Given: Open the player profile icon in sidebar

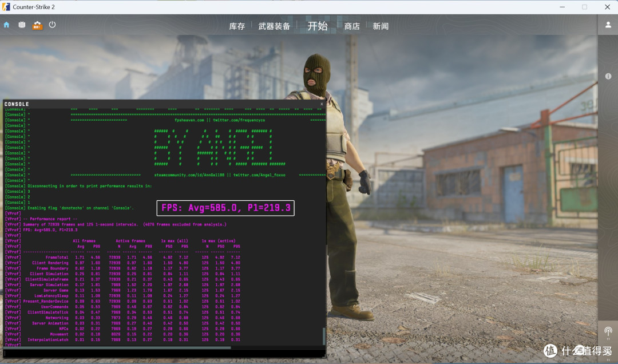Looking at the screenshot, I should tap(608, 25).
